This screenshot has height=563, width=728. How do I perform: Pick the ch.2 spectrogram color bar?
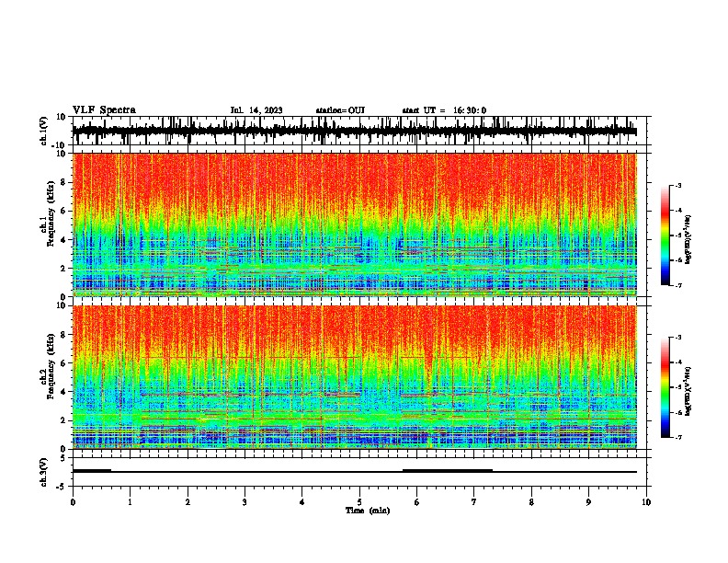coord(665,387)
